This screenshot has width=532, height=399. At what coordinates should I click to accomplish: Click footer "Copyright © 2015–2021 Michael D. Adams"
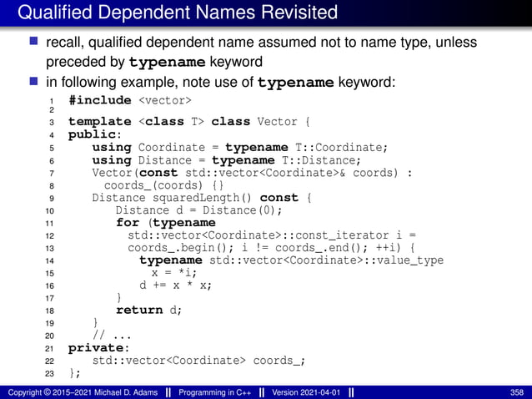coord(83,392)
